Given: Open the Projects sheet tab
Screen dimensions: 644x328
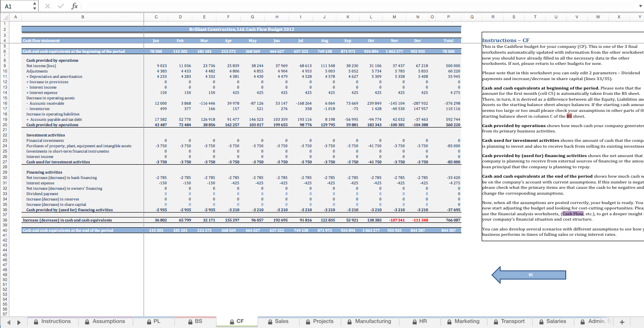Looking at the screenshot, I should [x=320, y=321].
